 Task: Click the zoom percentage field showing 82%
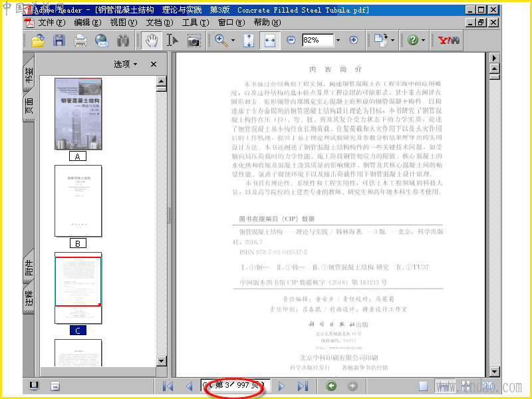click(318, 41)
